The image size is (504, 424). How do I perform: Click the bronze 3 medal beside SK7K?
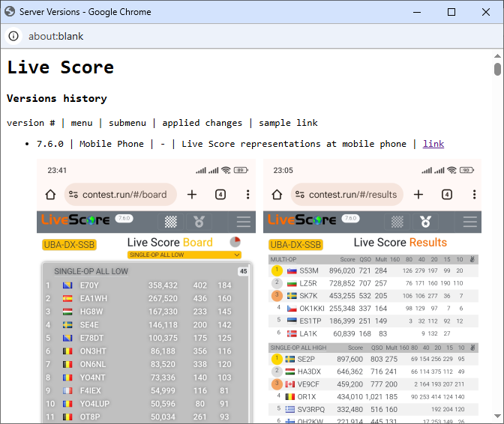coord(277,296)
